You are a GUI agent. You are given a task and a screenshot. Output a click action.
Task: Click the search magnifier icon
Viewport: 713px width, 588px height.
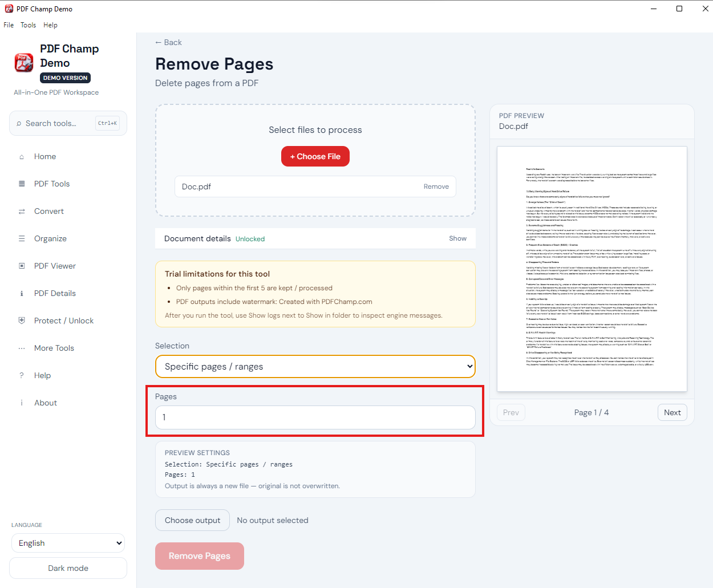pyautogui.click(x=19, y=123)
